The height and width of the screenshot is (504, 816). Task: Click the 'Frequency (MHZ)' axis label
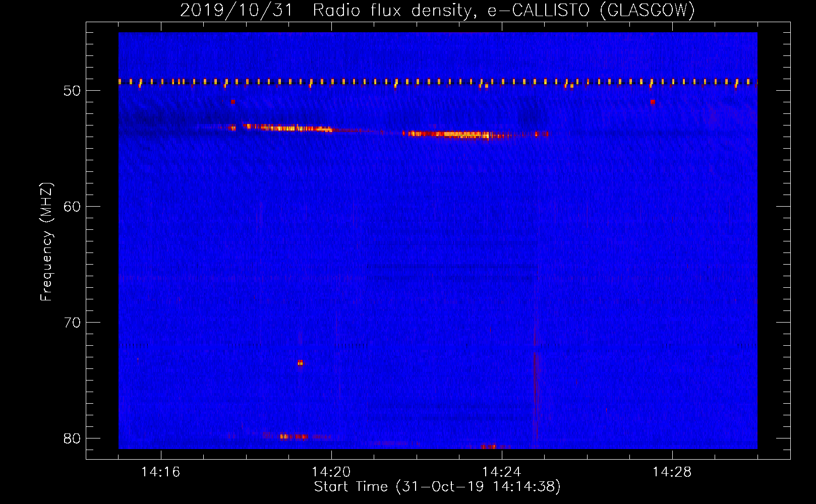(46, 242)
